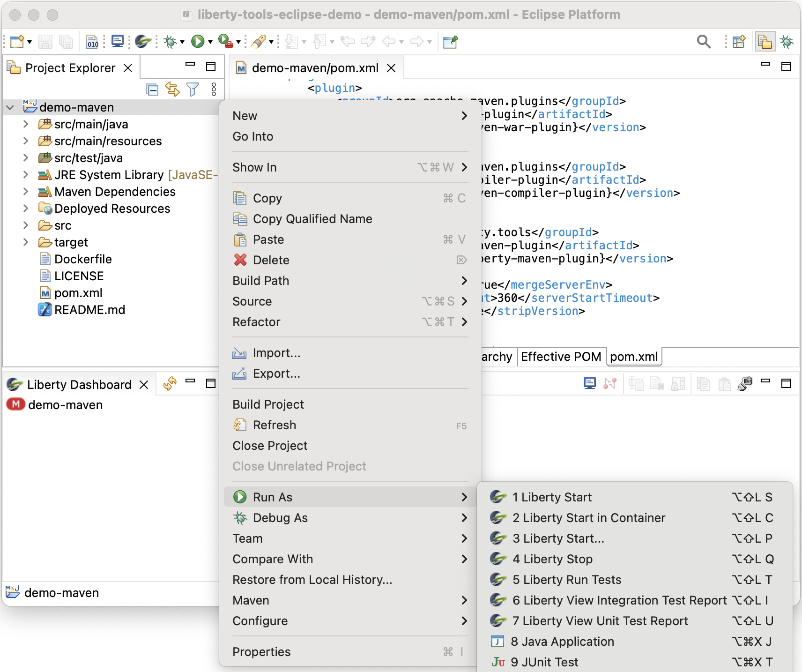Open Project Explorer View Menu dots
The image size is (802, 672).
point(214,89)
